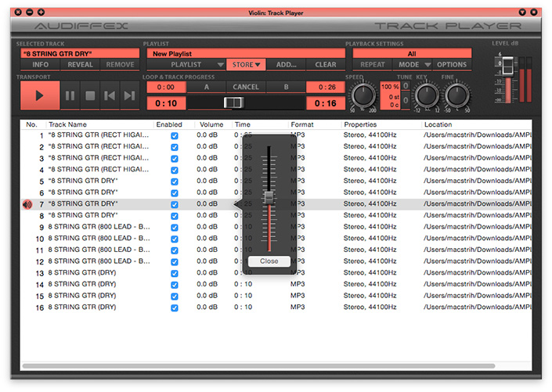Image resolution: width=552 pixels, height=392 pixels.
Task: Click ADD... to add tracks
Action: click(286, 65)
